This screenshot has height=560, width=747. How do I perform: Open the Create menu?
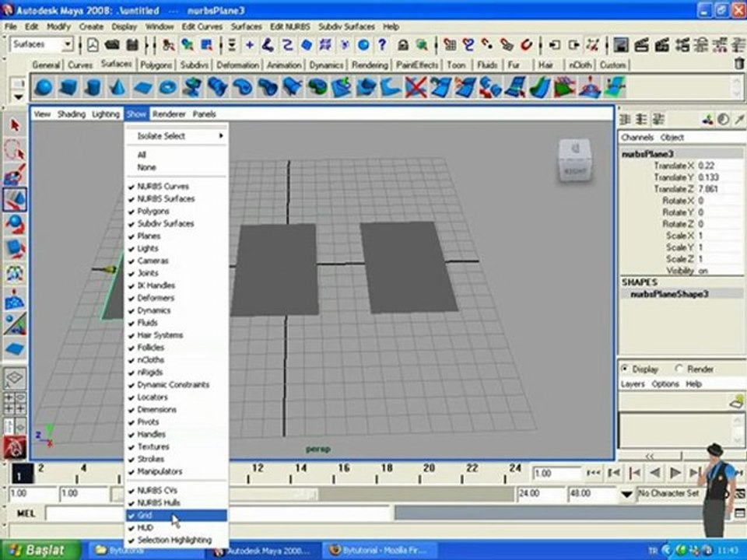(91, 26)
